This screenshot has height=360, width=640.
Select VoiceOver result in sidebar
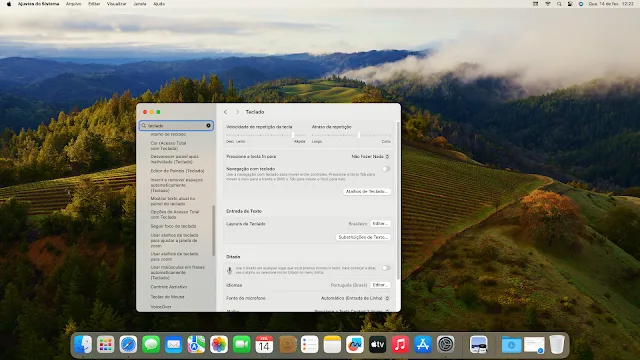[161, 307]
